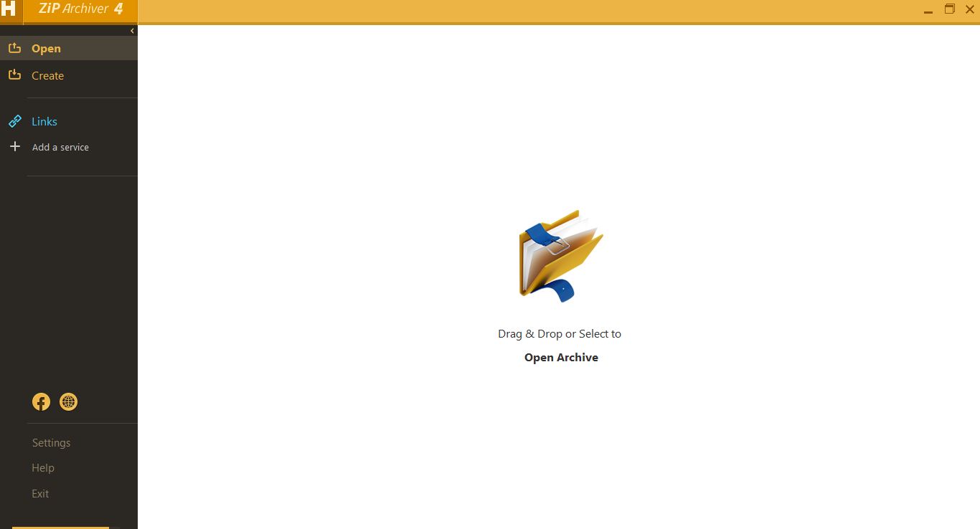
Task: Collapse the sidebar with the chevron arrow
Action: point(132,31)
